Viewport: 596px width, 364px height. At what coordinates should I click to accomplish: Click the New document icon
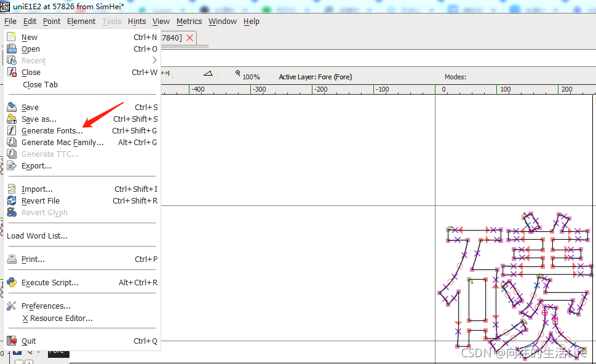(x=12, y=37)
